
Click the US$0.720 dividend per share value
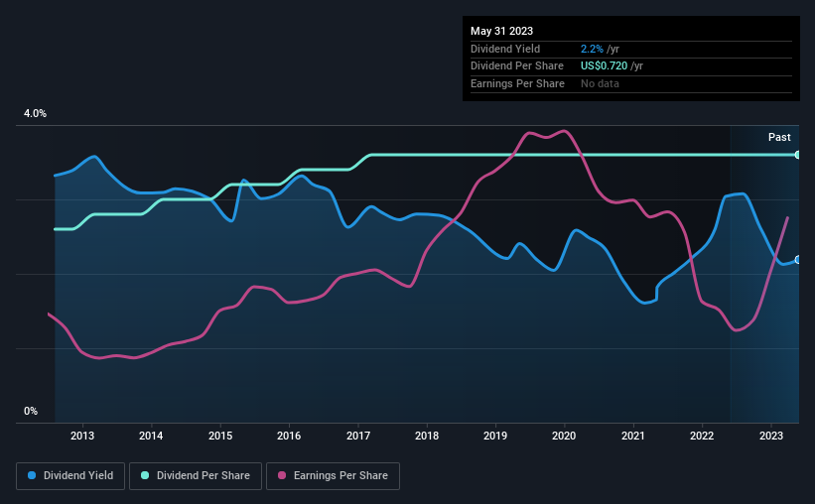[604, 66]
